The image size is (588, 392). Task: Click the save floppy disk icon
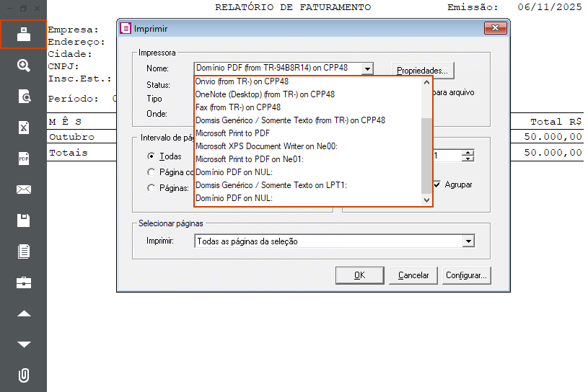coord(24,220)
